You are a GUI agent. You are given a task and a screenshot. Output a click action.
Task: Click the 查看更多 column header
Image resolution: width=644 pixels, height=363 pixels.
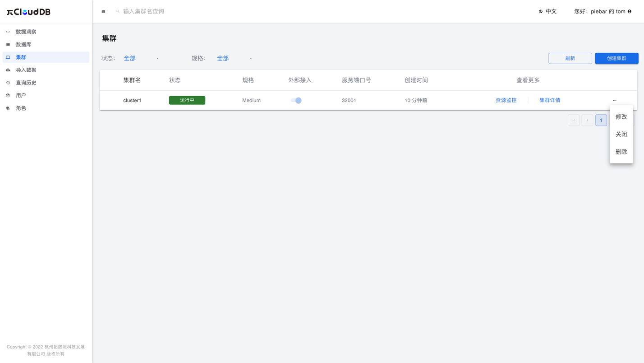[528, 80]
